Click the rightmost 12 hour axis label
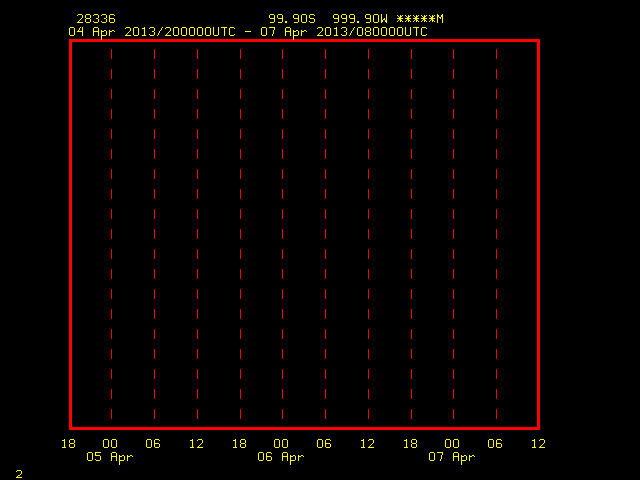 (538, 444)
